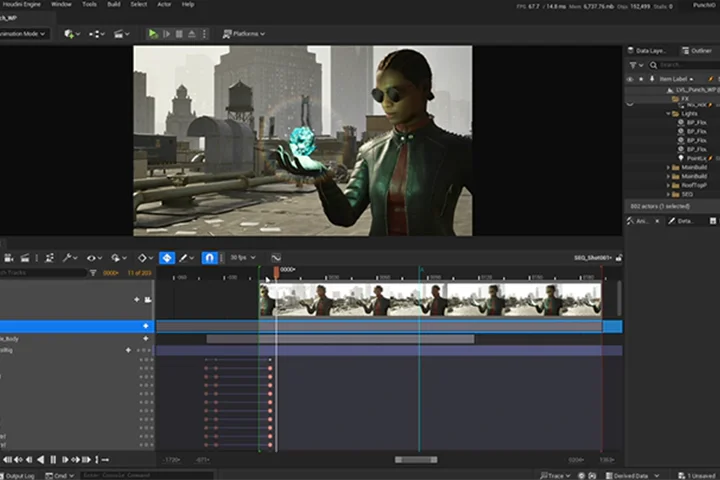720x480 pixels.
Task: Click the camera cuts thumbnail strip
Action: (430, 299)
